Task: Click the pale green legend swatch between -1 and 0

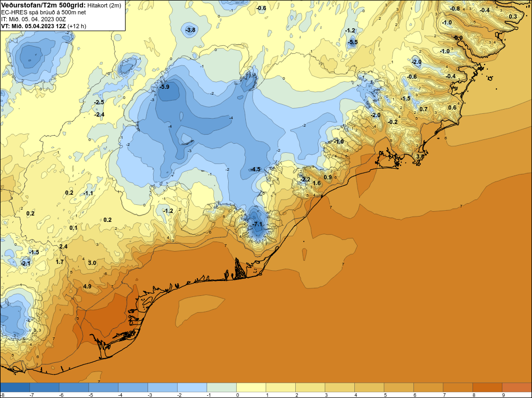Action: (221, 387)
